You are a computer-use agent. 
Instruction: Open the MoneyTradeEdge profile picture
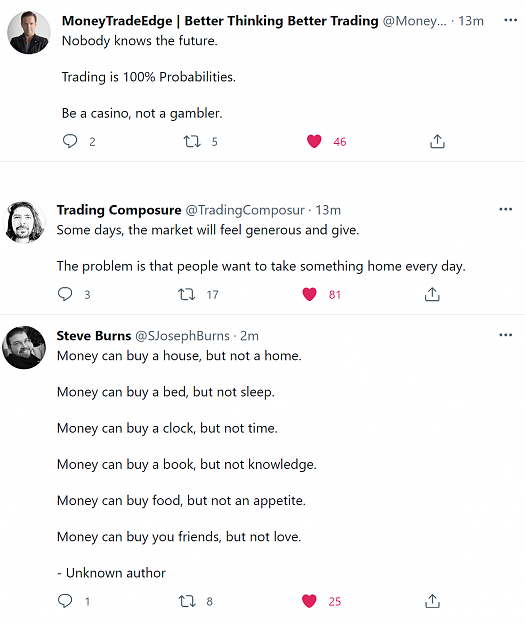29,32
